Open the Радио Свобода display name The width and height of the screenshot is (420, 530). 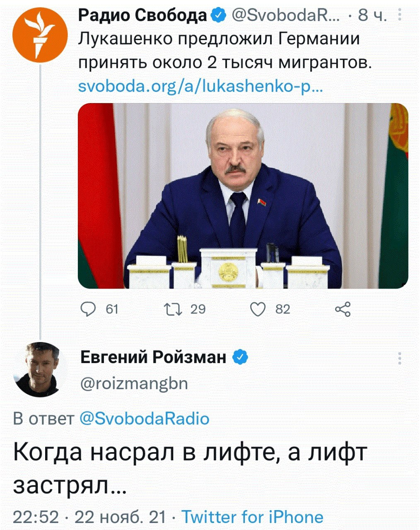(x=142, y=15)
